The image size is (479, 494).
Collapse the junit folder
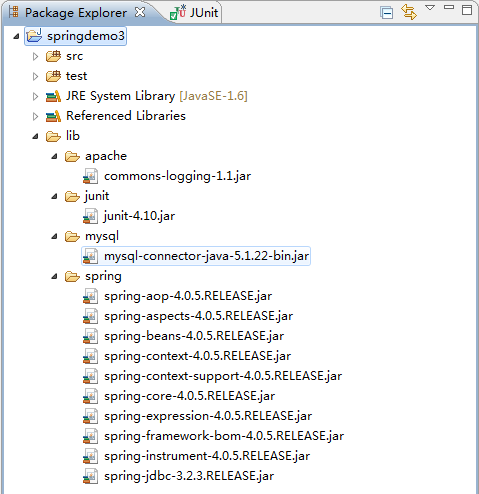[54, 196]
